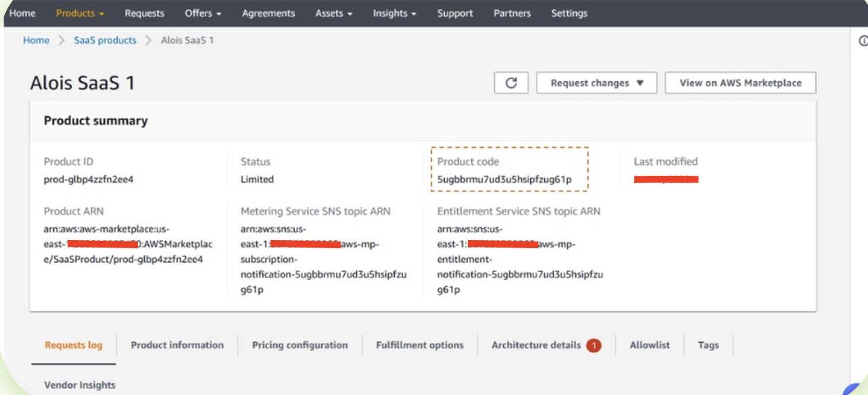The height and width of the screenshot is (395, 868).
Task: Switch to the Allowlist tab
Action: tap(650, 345)
